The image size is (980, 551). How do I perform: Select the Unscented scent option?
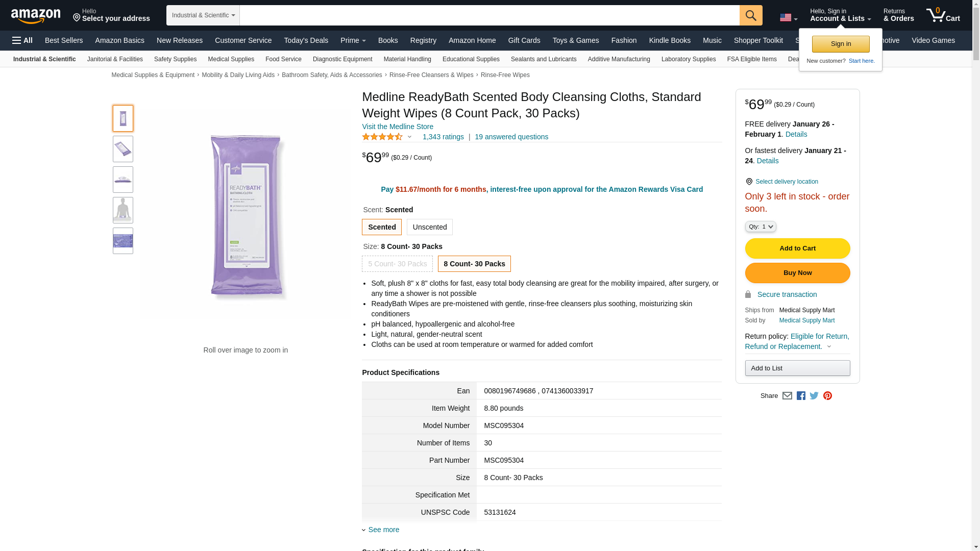429,227
